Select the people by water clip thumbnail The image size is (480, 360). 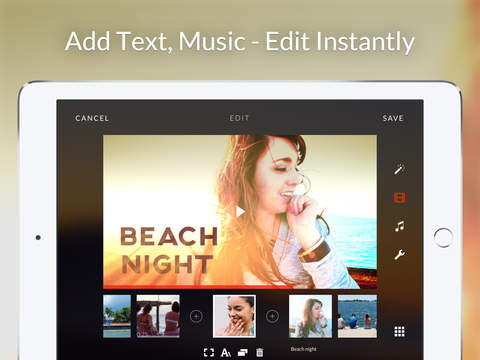[x=357, y=316]
